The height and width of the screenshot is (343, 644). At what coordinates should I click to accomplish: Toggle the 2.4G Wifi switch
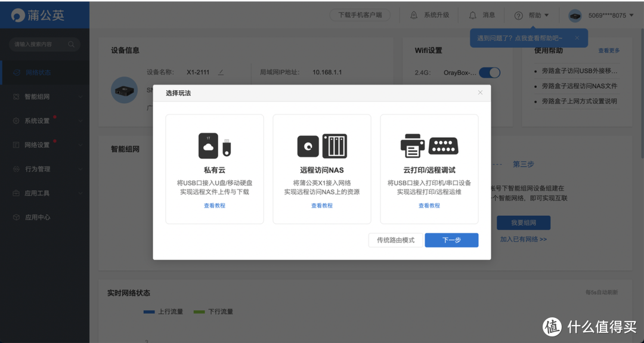(490, 73)
